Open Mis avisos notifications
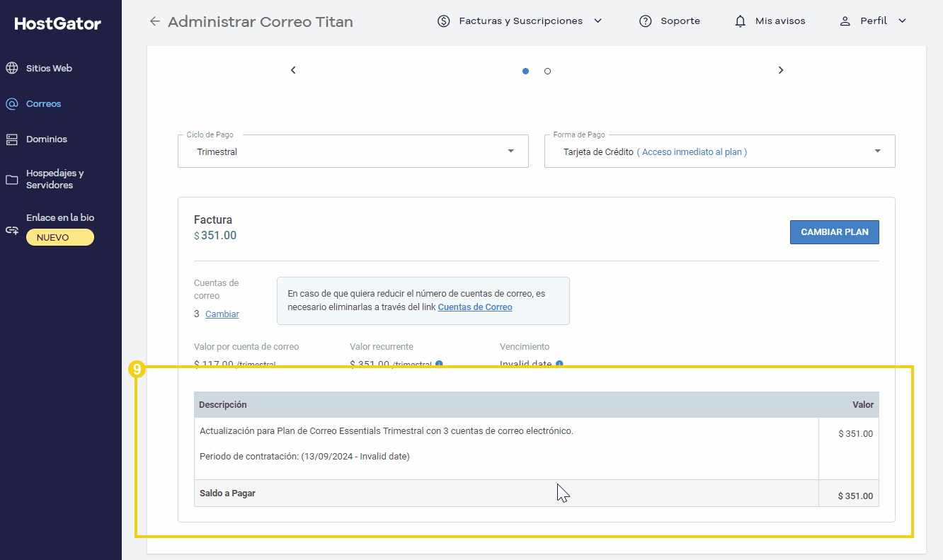The width and height of the screenshot is (943, 560). point(780,21)
